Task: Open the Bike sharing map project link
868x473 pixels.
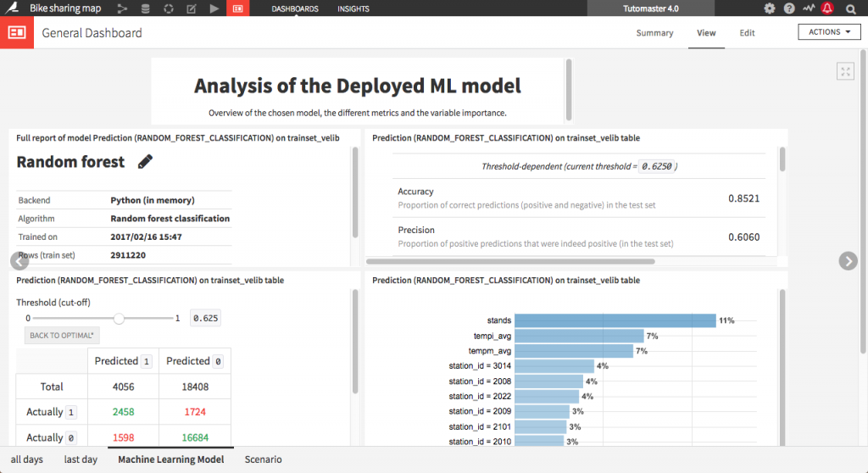Action: click(66, 9)
